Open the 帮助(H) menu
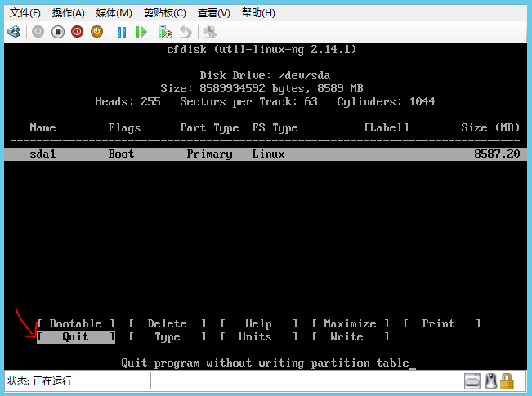This screenshot has height=396, width=532. [258, 13]
